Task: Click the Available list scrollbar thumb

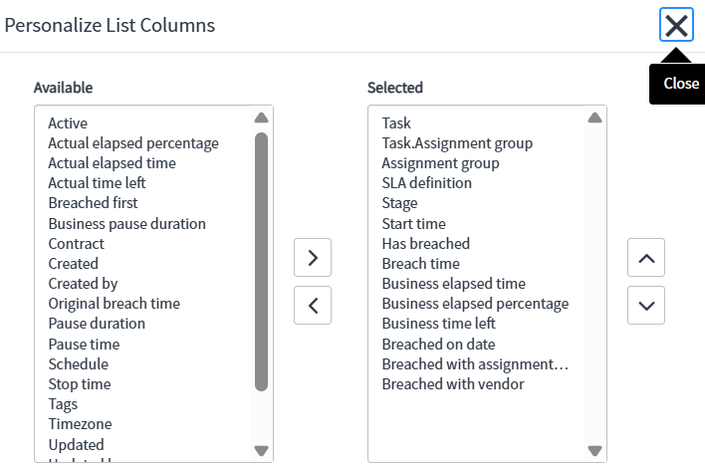Action: coord(261,262)
